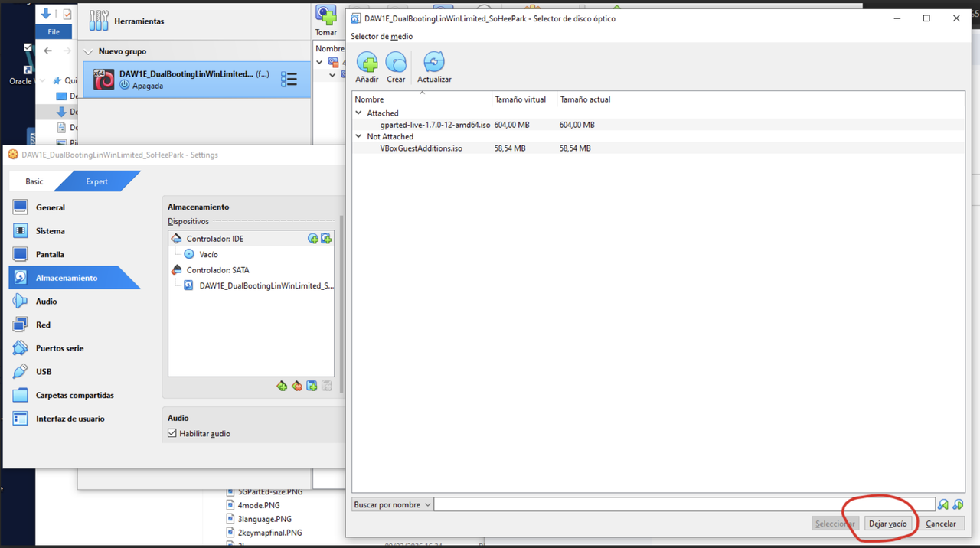Collapse the Nuevo grupo machine group
The image size is (980, 548).
pos(89,52)
